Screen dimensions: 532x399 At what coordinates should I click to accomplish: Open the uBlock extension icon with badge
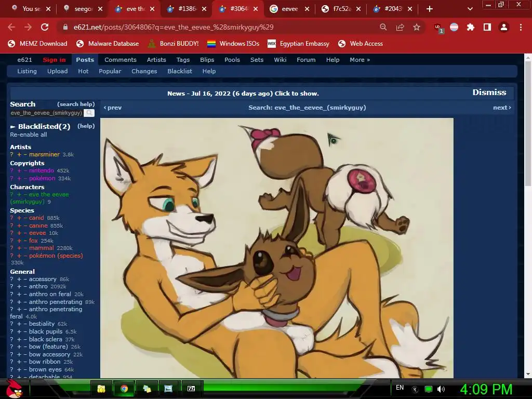(x=438, y=28)
